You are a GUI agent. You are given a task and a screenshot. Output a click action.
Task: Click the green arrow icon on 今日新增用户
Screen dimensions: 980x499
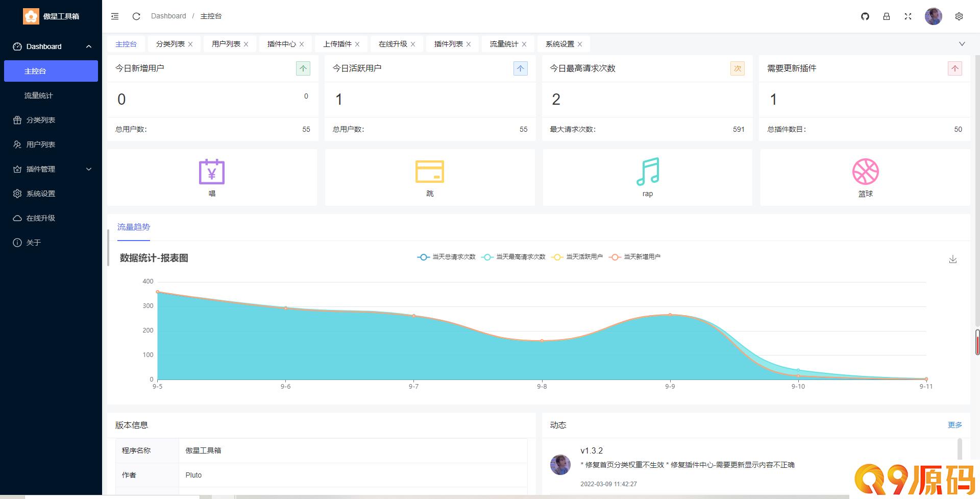pyautogui.click(x=303, y=68)
